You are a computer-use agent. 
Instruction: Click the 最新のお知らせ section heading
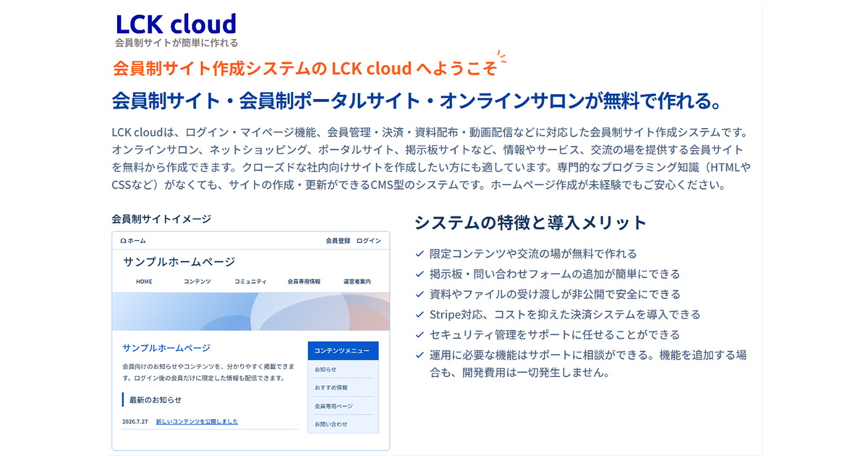point(156,400)
